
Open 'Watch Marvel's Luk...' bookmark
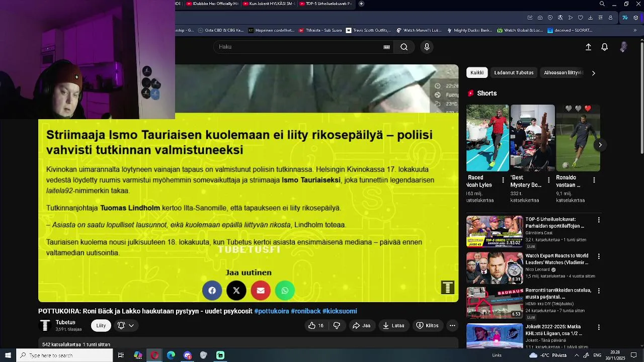pos(419,30)
